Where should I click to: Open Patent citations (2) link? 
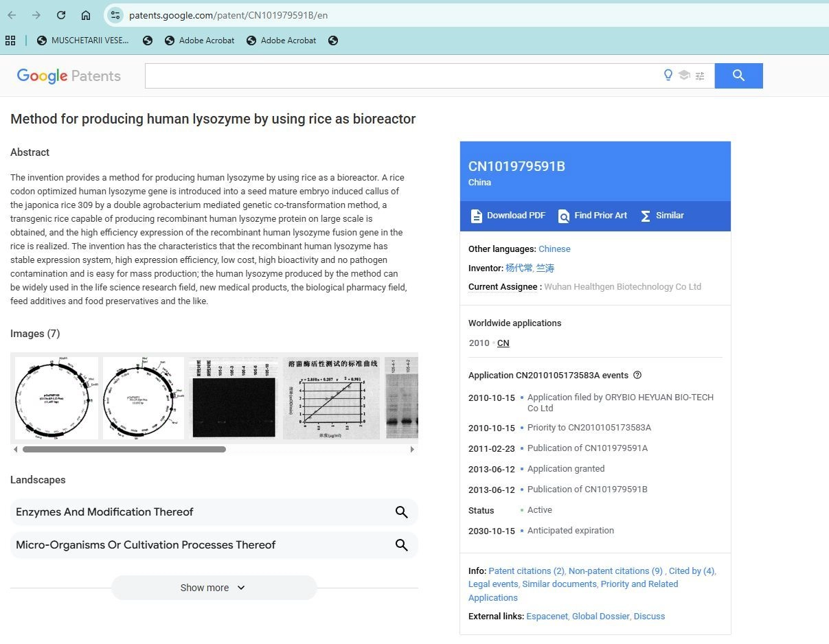pyautogui.click(x=526, y=571)
